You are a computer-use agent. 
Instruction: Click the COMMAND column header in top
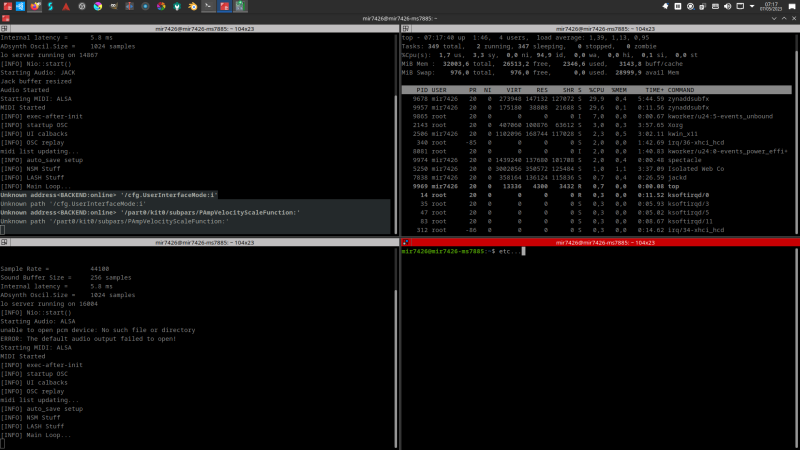tap(681, 90)
